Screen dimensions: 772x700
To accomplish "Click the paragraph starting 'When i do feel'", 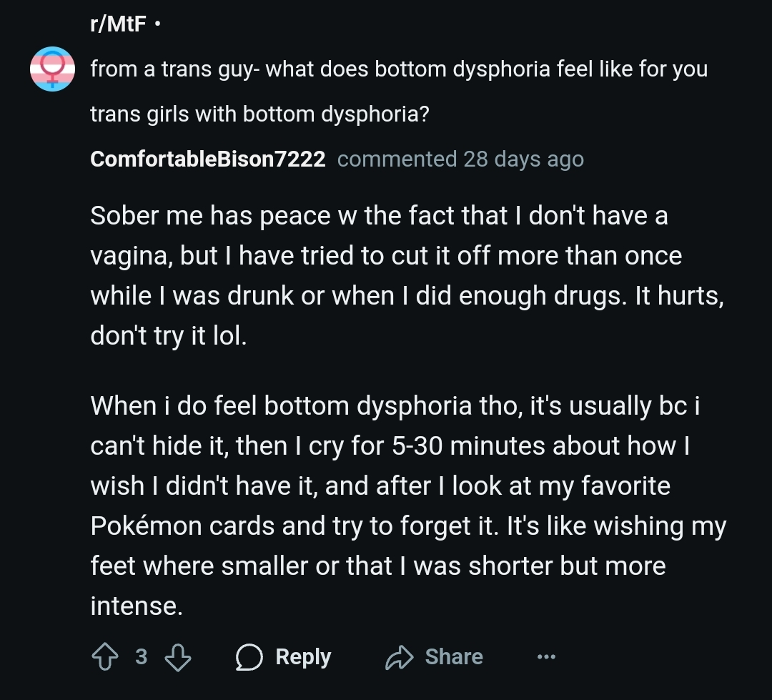I will [x=409, y=506].
